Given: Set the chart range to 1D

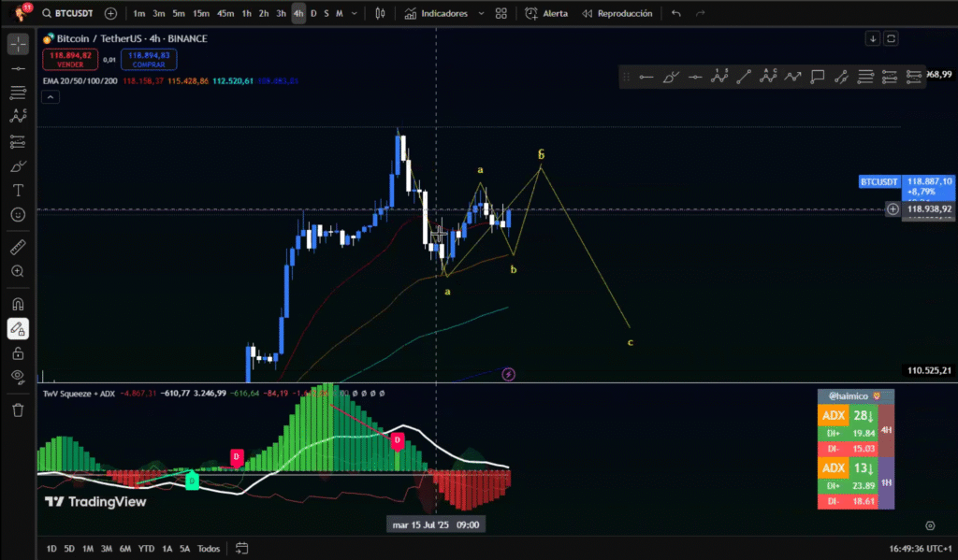Looking at the screenshot, I should pos(52,549).
